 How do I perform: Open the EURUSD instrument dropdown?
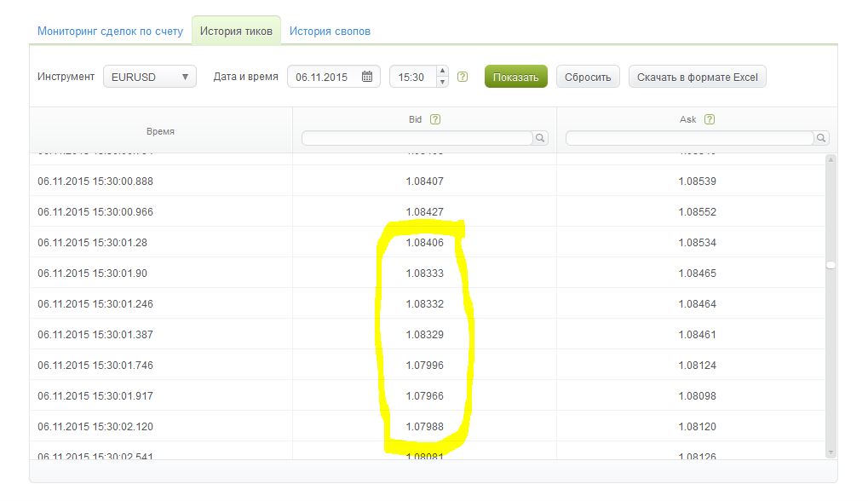[x=150, y=77]
